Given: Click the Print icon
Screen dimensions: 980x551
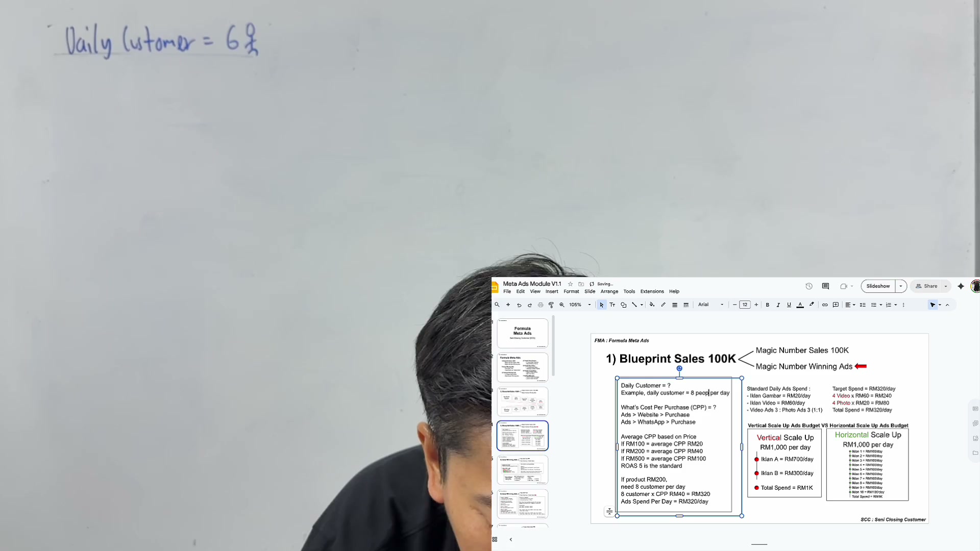Looking at the screenshot, I should click(x=541, y=305).
